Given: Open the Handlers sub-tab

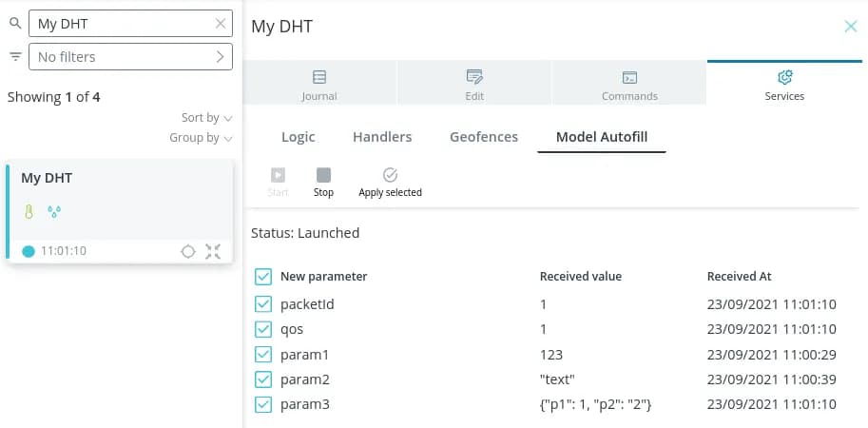Looking at the screenshot, I should pyautogui.click(x=382, y=137).
